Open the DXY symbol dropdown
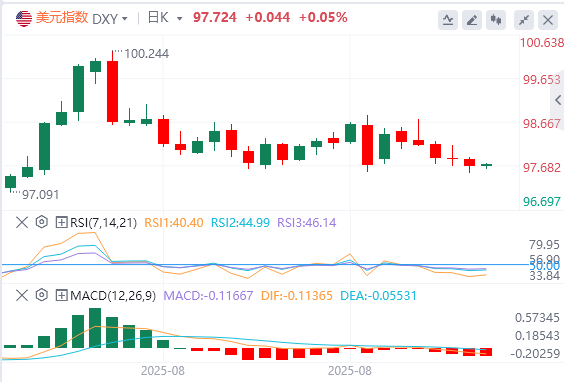 pyautogui.click(x=110, y=19)
